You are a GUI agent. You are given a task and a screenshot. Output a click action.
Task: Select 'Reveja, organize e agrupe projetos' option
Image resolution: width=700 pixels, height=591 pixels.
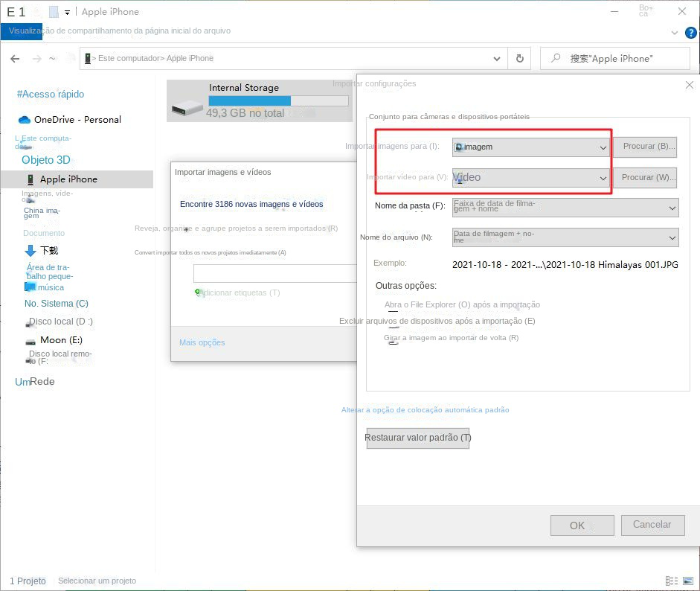point(236,229)
